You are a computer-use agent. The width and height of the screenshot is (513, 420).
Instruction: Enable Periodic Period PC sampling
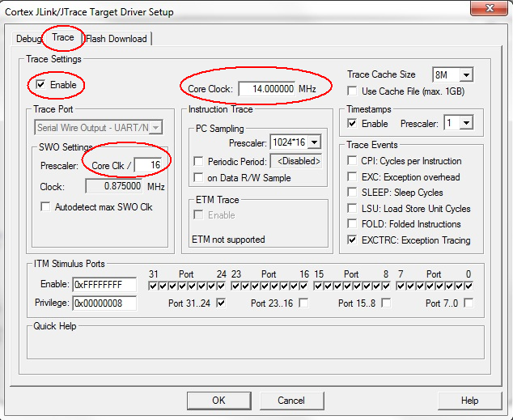[x=199, y=161]
